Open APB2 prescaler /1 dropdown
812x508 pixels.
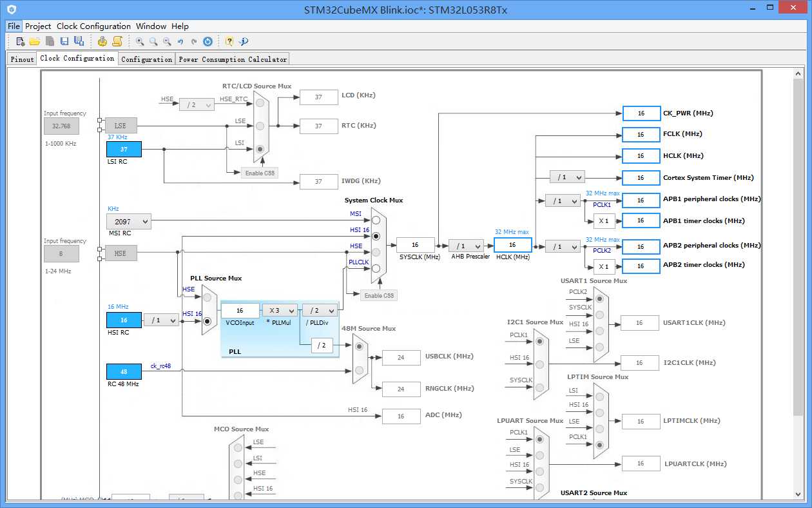tap(563, 246)
